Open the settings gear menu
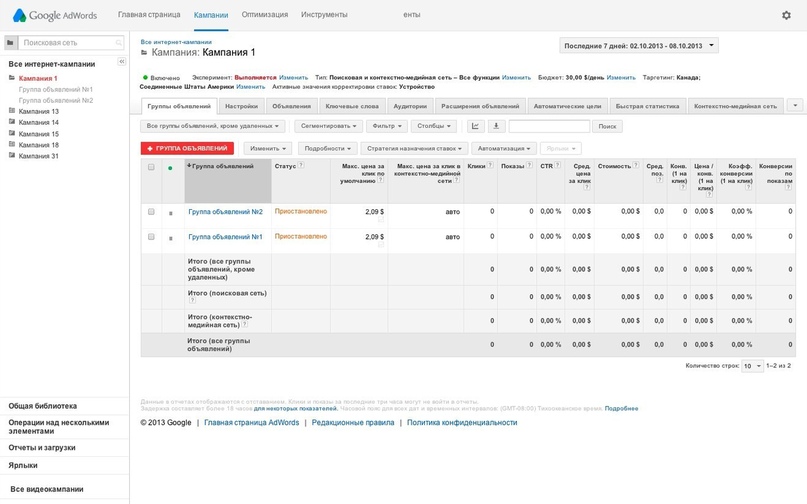The image size is (807, 504). click(786, 15)
